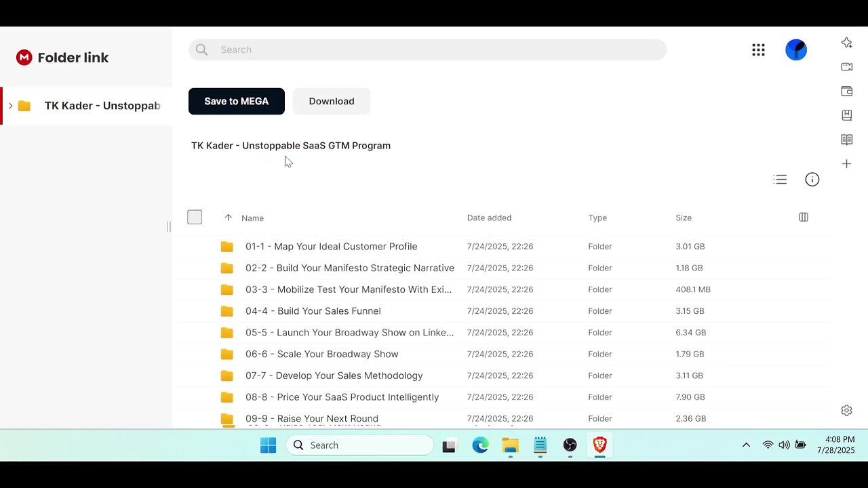868x488 pixels.
Task: Select TK Kader folder in the sidebar tree
Action: pos(87,106)
